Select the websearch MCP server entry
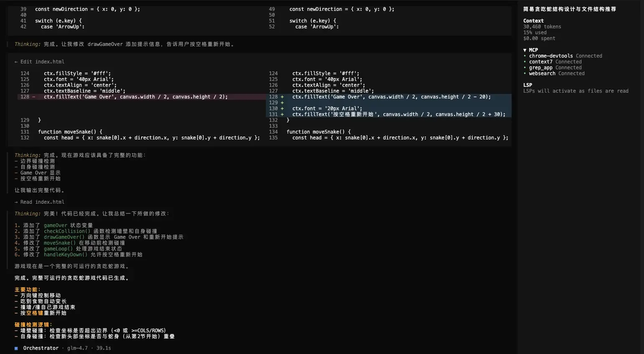 pos(542,73)
